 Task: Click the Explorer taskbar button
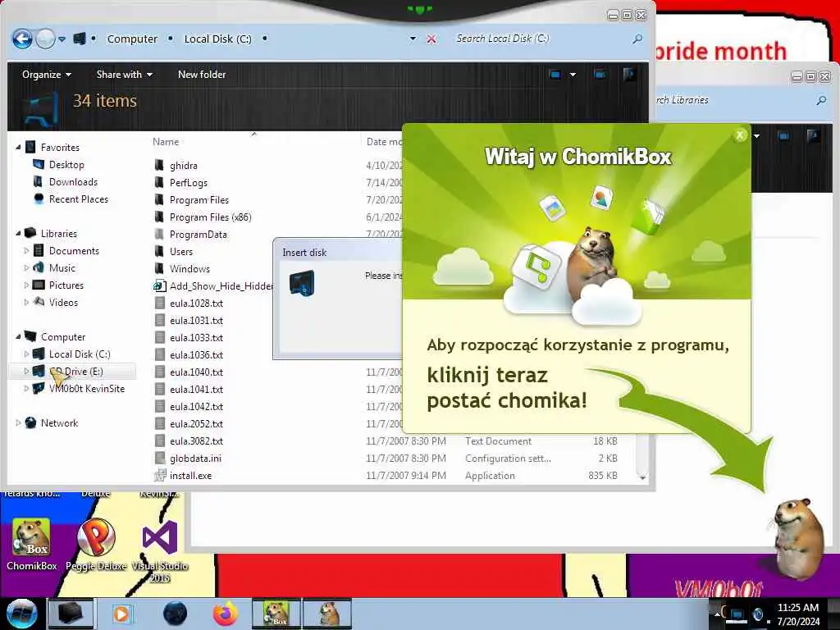(x=71, y=614)
